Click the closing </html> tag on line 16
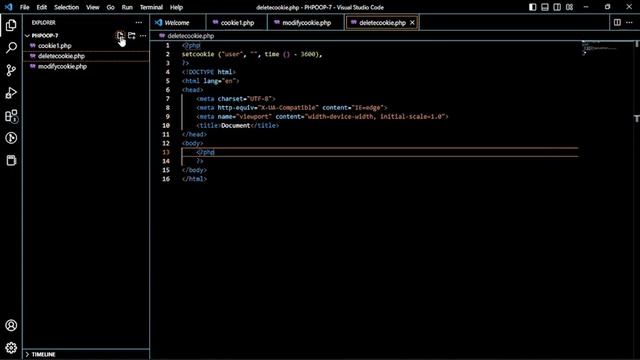The height and width of the screenshot is (360, 640). (194, 179)
